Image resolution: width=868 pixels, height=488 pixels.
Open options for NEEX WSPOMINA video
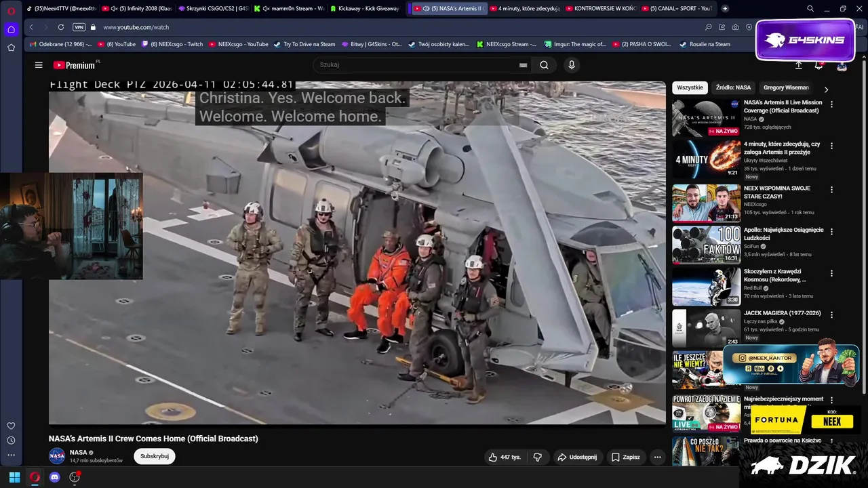(x=831, y=190)
